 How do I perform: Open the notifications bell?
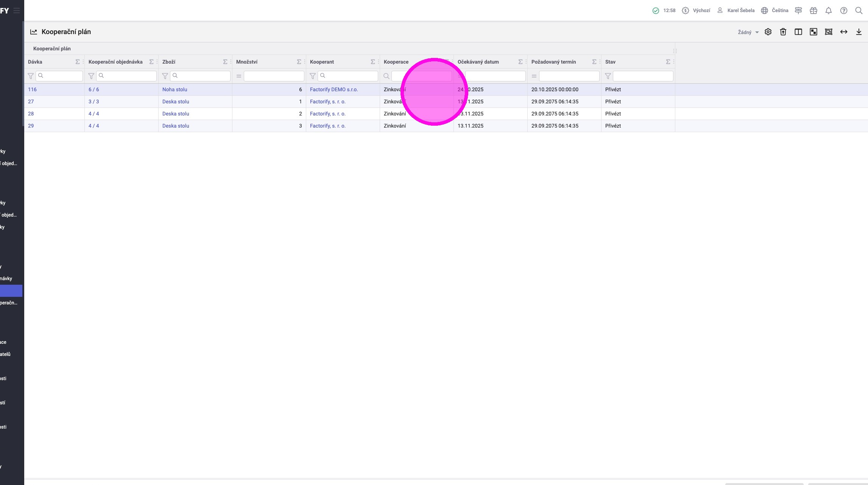pos(828,11)
